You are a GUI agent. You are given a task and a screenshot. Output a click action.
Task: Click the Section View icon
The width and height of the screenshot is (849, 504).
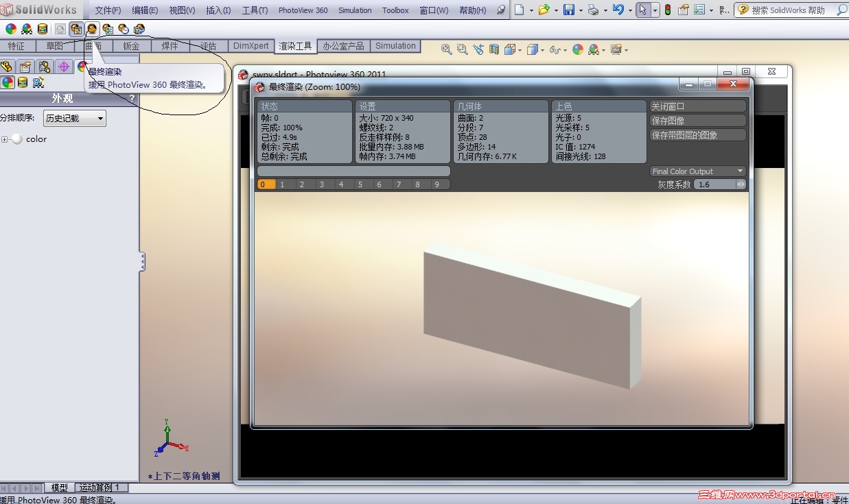[494, 49]
